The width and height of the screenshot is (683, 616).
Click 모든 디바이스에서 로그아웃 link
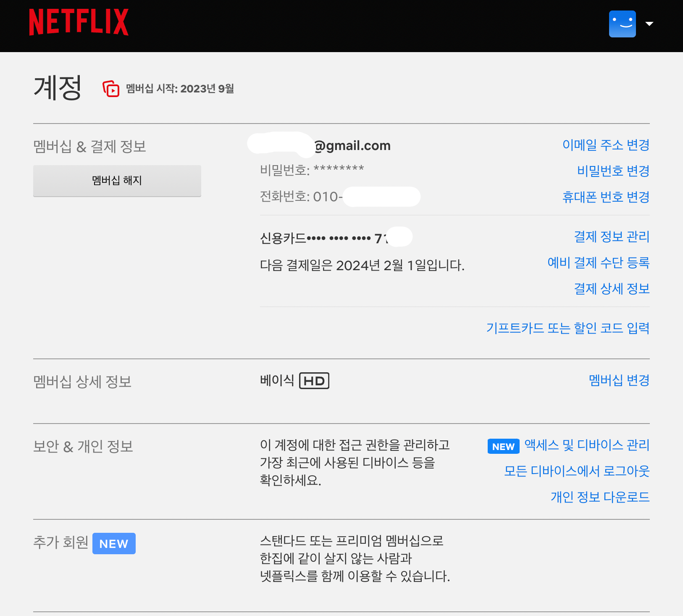577,471
